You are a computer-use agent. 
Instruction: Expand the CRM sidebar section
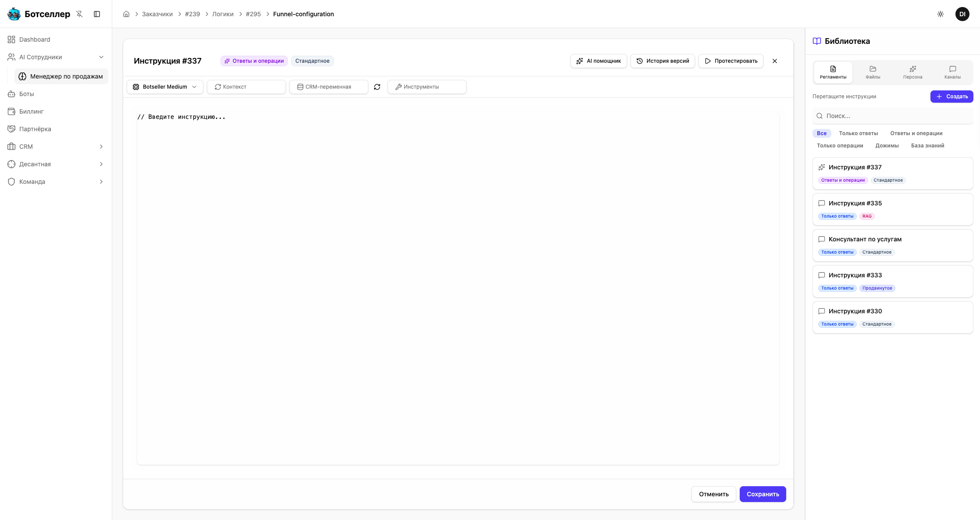click(101, 147)
